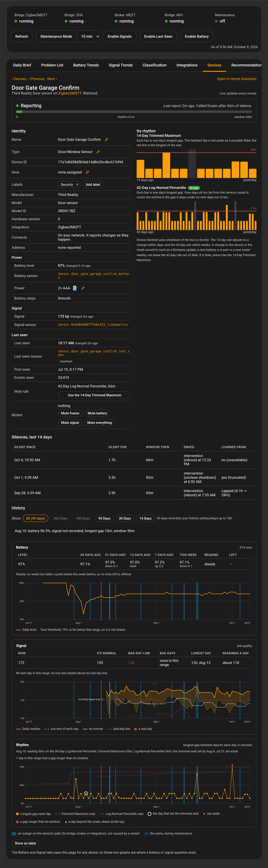Start Maintenance Mode
This screenshot has width=268, height=868.
click(56, 36)
